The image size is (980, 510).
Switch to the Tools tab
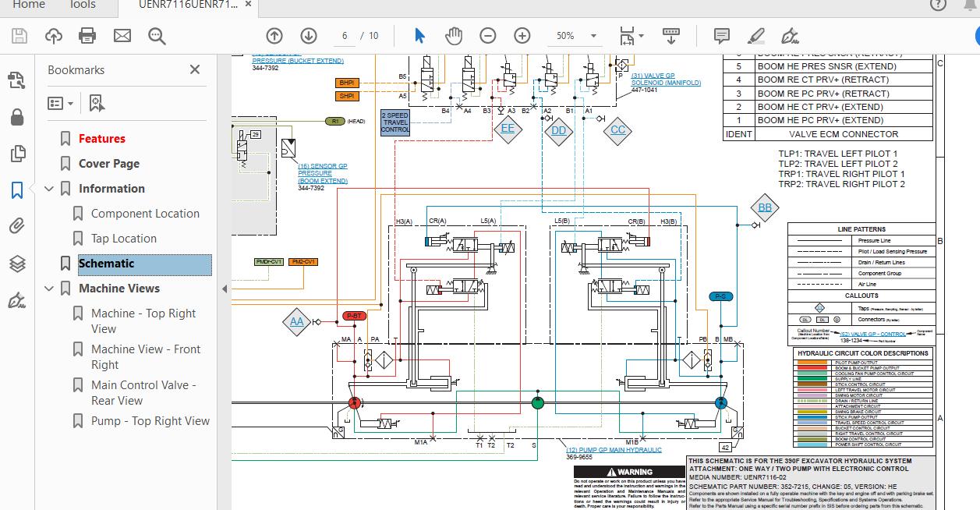pos(82,5)
